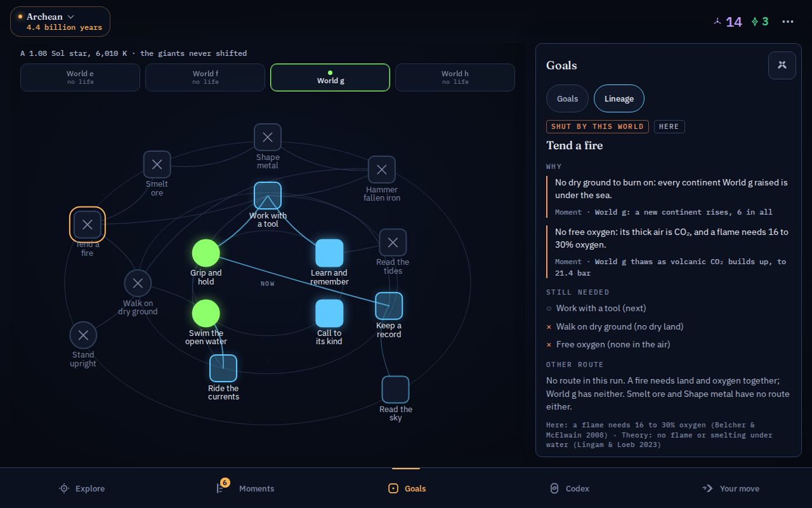Image resolution: width=812 pixels, height=508 pixels.
Task: Click the Shape metal node
Action: 268,137
